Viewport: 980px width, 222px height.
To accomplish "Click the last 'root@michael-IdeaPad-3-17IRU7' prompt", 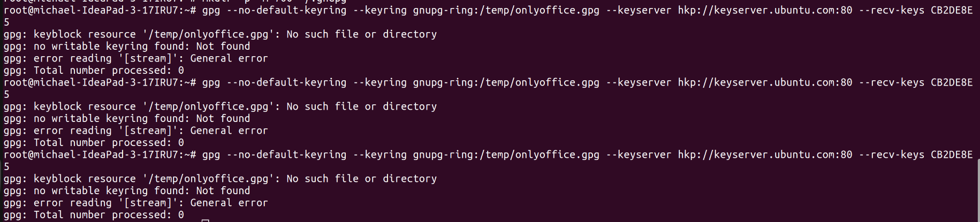I will (x=90, y=155).
